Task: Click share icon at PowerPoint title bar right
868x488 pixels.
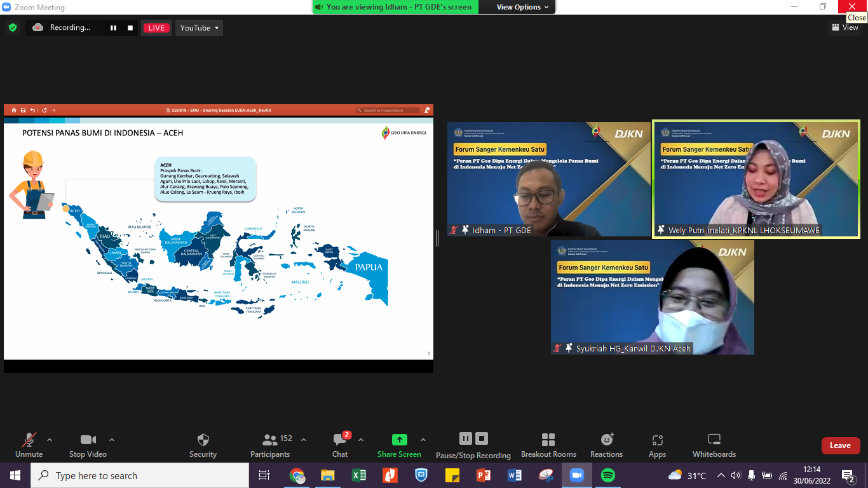Action: click(x=427, y=111)
